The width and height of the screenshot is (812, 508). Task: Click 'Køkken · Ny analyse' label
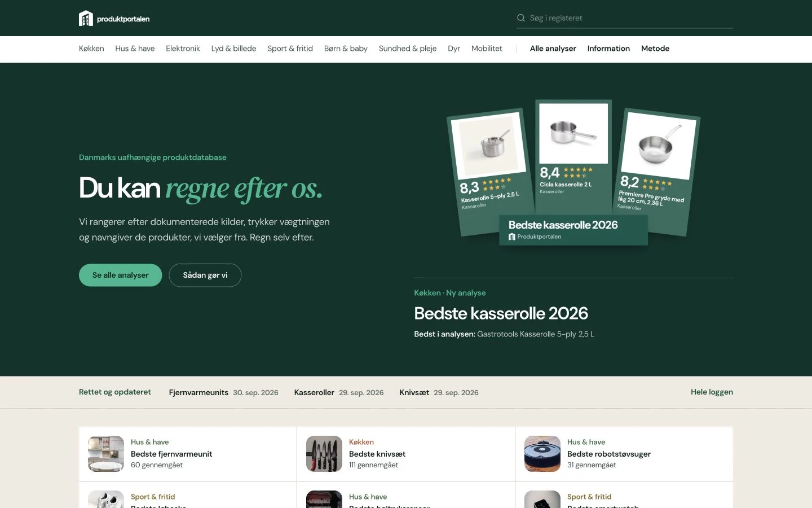pos(450,293)
